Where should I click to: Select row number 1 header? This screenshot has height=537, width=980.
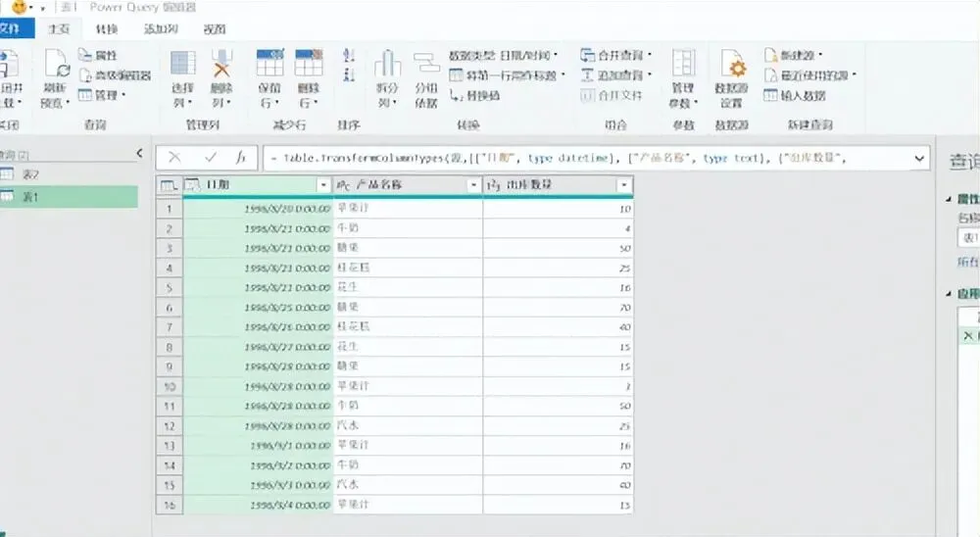[x=169, y=209]
